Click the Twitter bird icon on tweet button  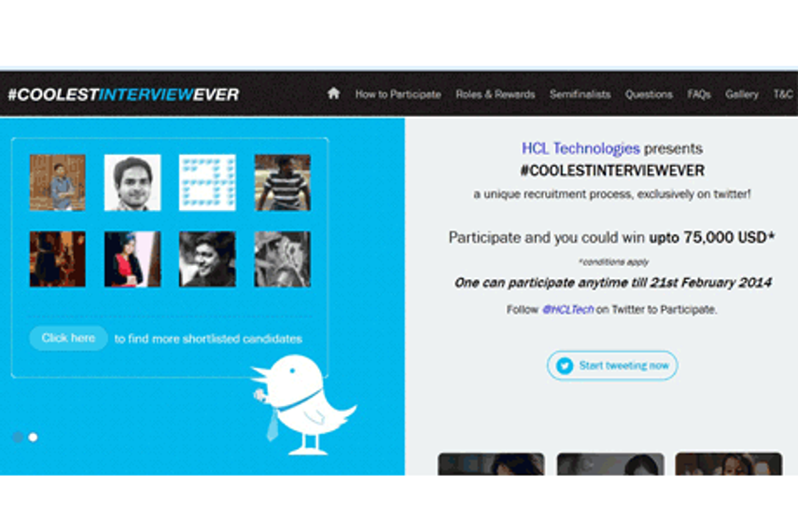tap(565, 366)
